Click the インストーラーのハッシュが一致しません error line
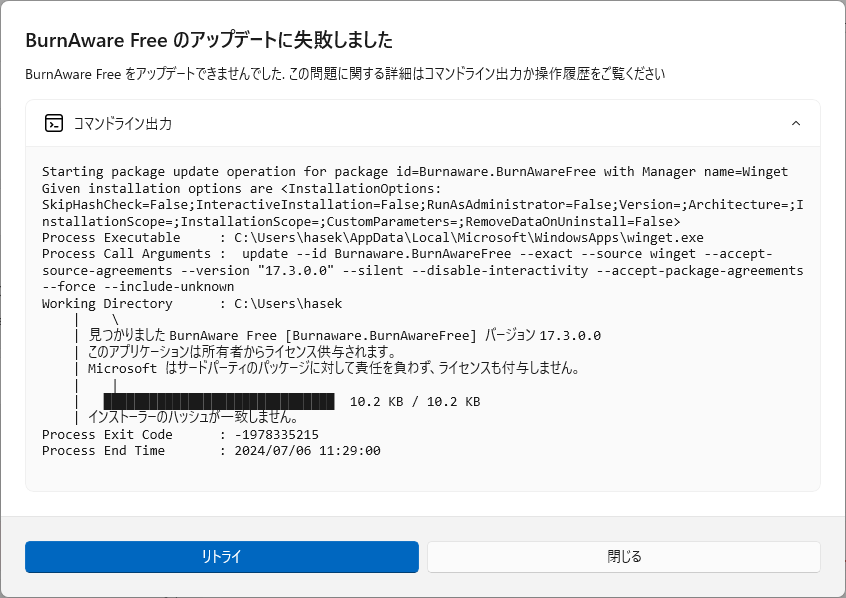The width and height of the screenshot is (846, 598). (x=193, y=417)
